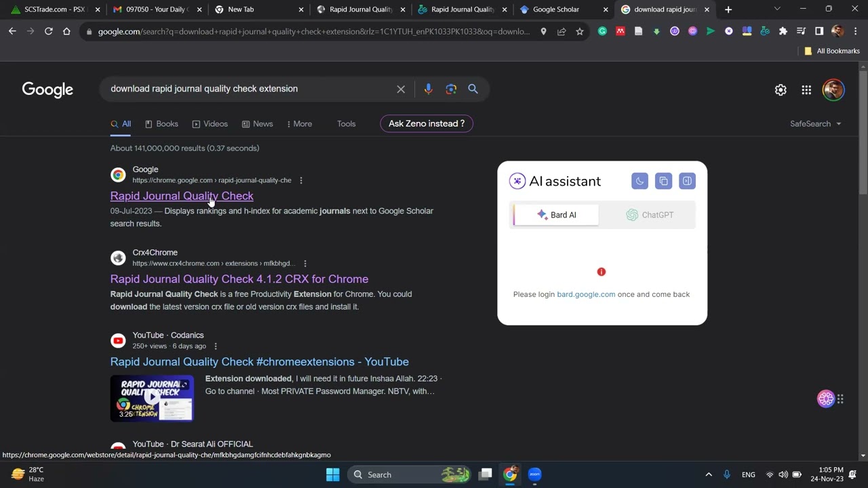Image resolution: width=868 pixels, height=488 pixels.
Task: Open the media controls icon
Action: point(801,31)
